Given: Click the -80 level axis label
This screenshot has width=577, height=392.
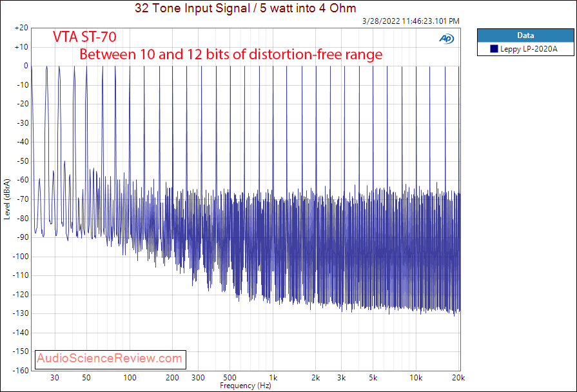Looking at the screenshot, I should (x=23, y=219).
